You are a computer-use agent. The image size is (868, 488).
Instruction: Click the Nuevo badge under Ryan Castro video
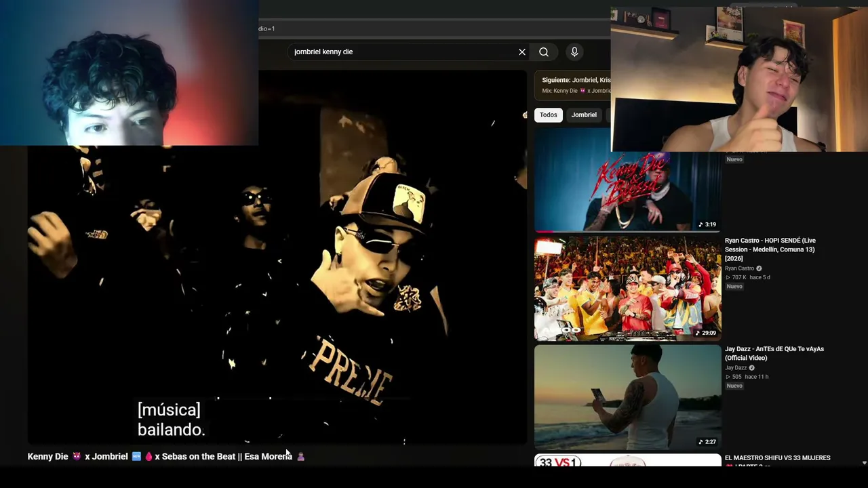(x=734, y=287)
